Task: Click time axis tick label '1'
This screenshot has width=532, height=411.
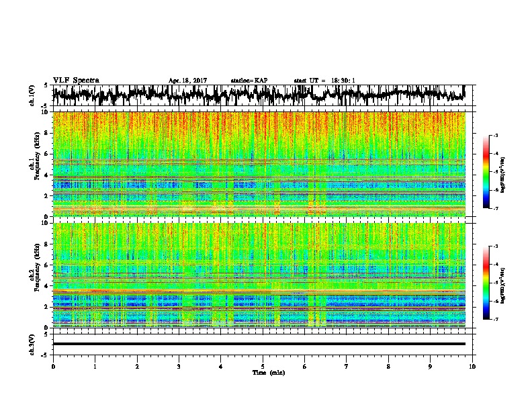Action: (x=95, y=367)
